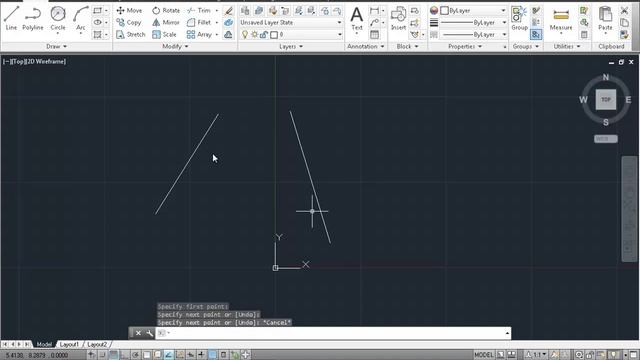Click the [2D Wireframe] visual style label

(45, 62)
